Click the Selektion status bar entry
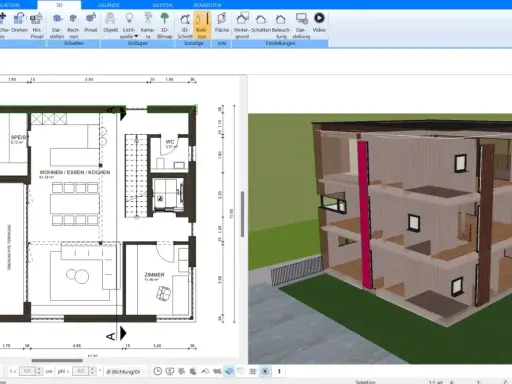512x384 pixels. click(365, 382)
